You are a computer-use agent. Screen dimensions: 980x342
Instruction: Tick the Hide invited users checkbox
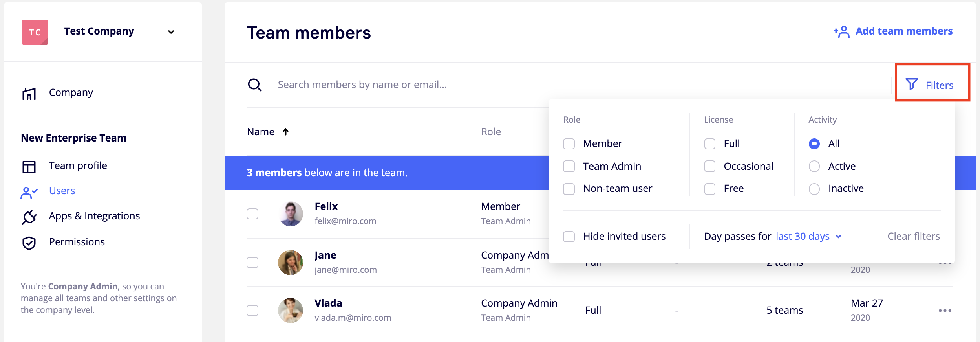click(x=569, y=237)
